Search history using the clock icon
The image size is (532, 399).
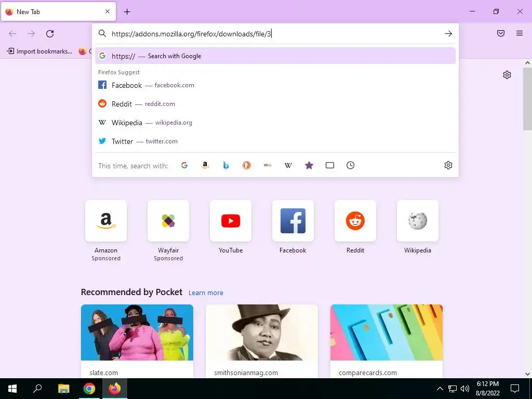click(351, 165)
